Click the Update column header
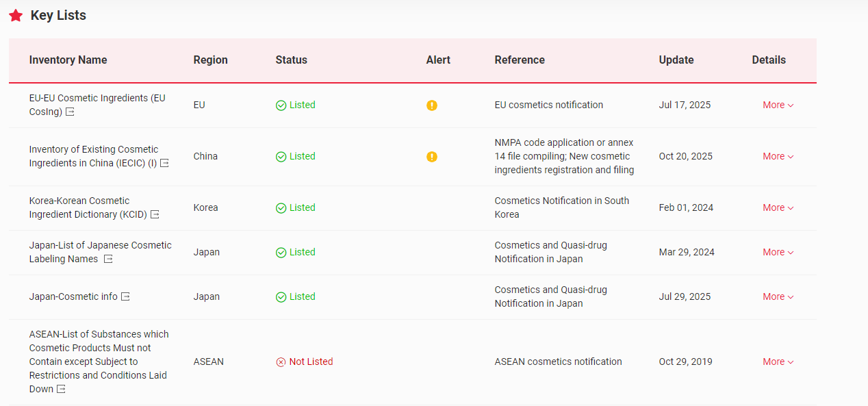This screenshot has height=406, width=868. pyautogui.click(x=676, y=60)
